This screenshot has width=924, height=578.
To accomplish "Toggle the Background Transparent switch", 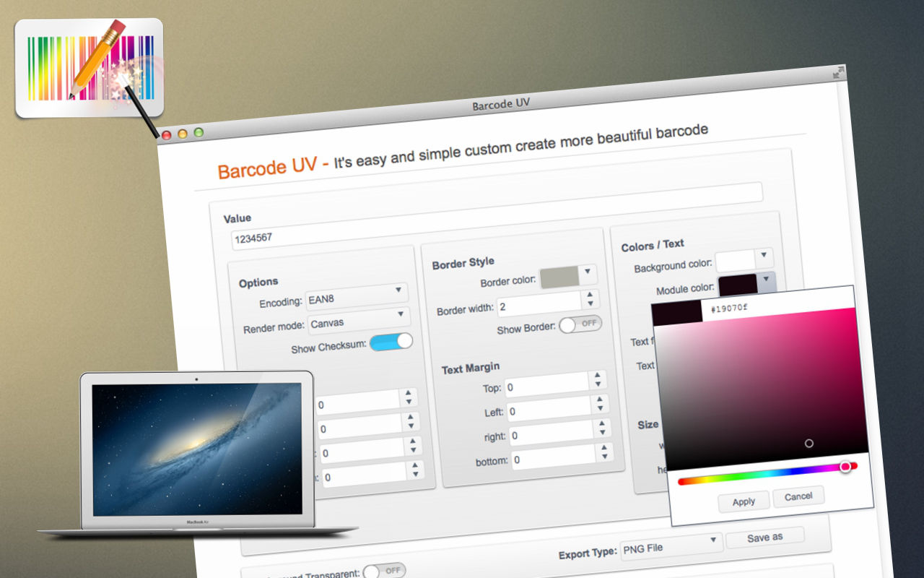I will pos(384,571).
